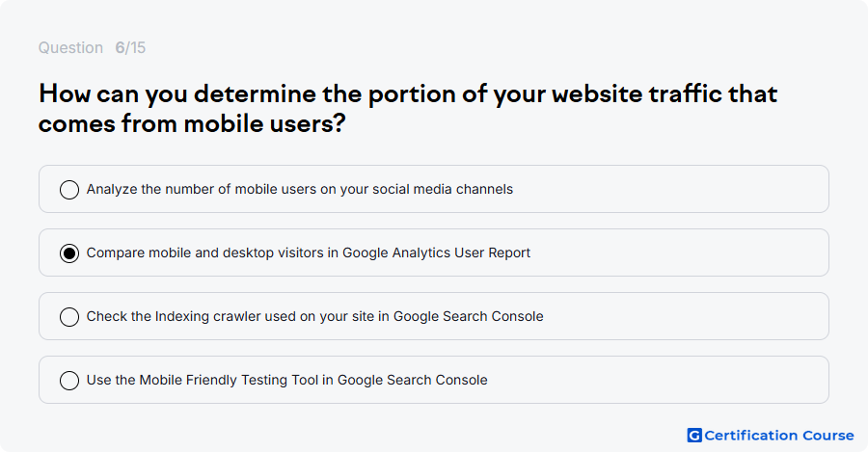Click the blue G logo icon
The width and height of the screenshot is (868, 452).
(694, 436)
